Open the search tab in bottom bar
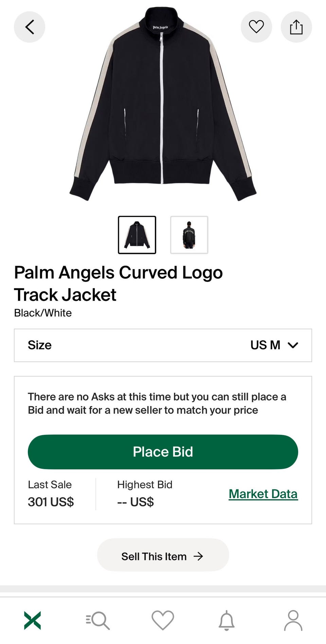The width and height of the screenshot is (326, 644). coord(98,620)
